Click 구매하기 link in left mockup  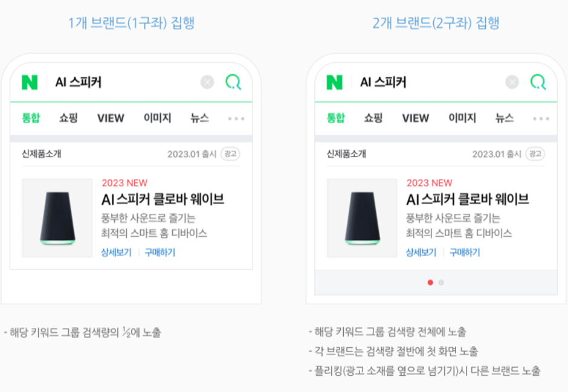click(160, 252)
